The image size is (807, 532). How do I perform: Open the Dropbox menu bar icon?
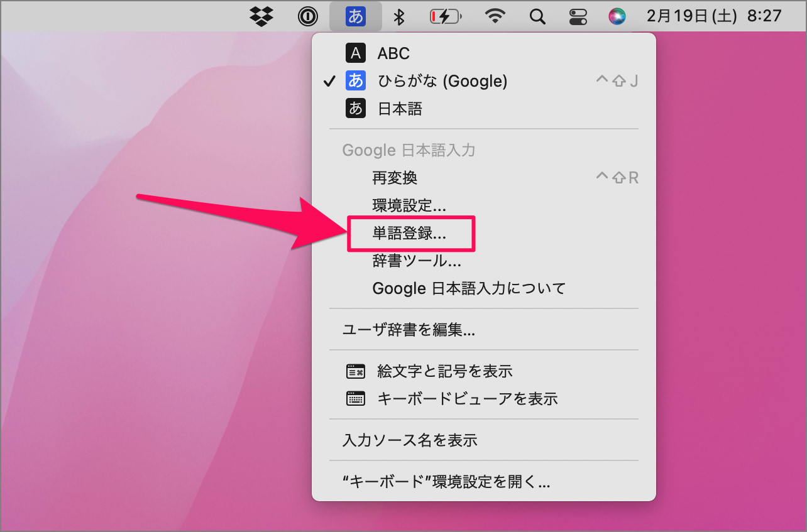pos(260,16)
